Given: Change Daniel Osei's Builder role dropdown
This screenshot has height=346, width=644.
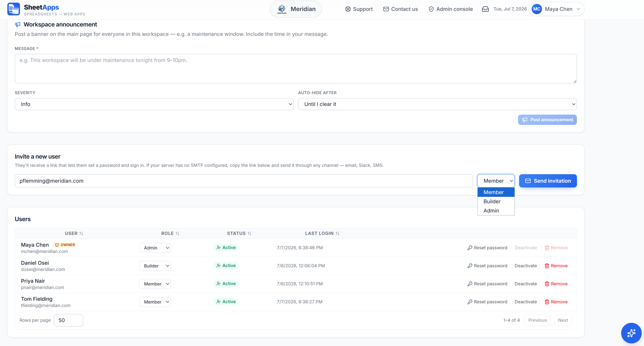Looking at the screenshot, I should pos(155,266).
